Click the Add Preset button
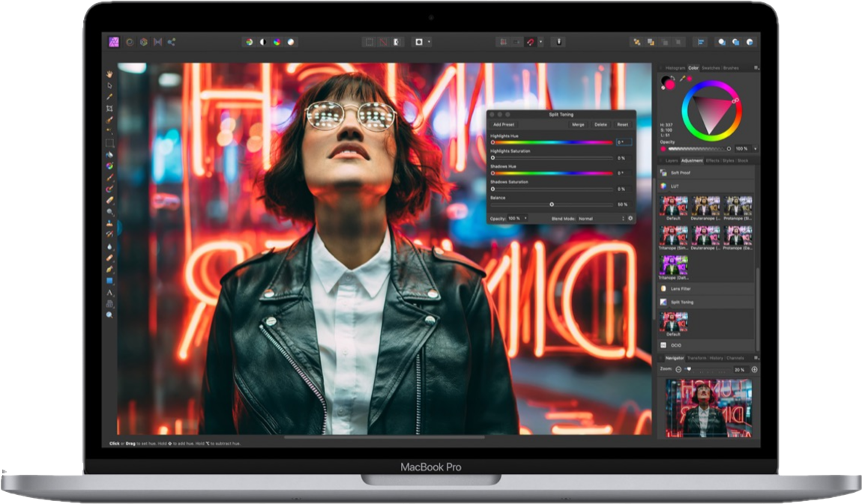 pos(503,124)
